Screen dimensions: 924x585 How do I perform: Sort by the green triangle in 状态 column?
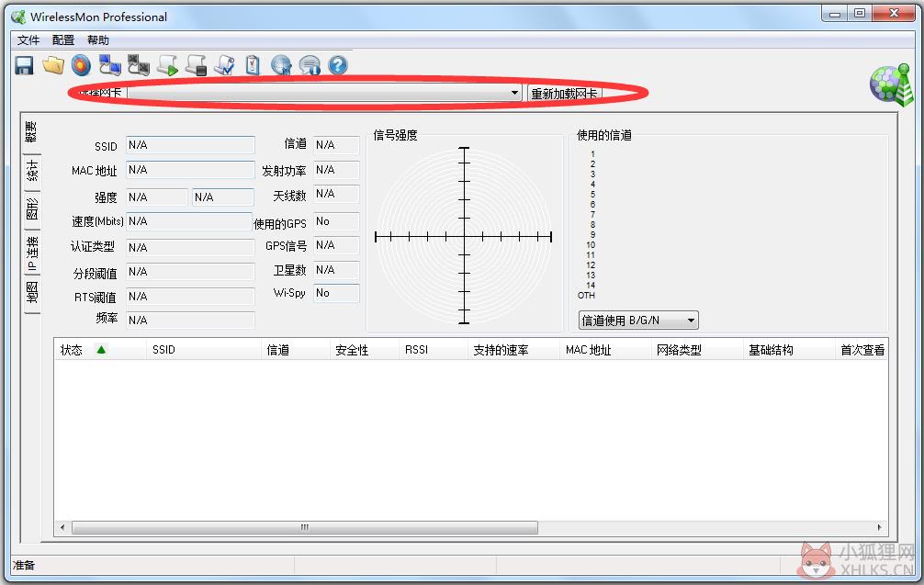click(101, 349)
